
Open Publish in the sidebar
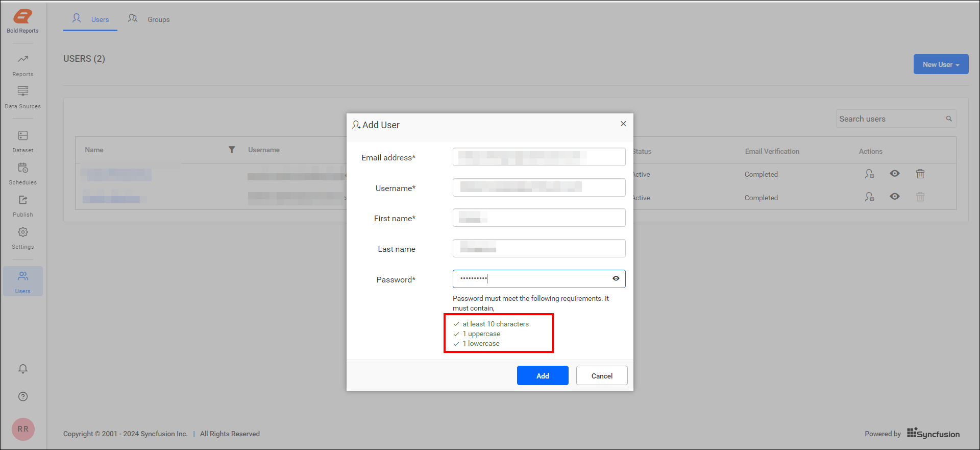point(22,206)
